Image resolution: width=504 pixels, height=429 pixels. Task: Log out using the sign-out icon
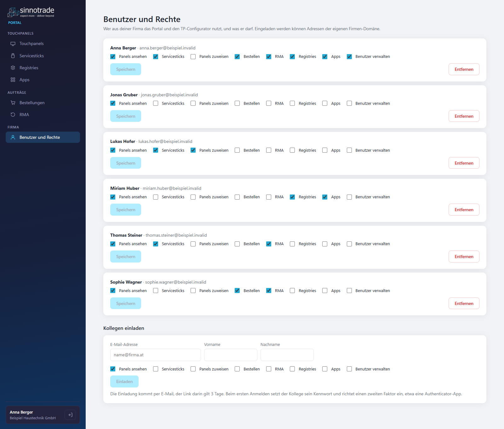[70, 415]
